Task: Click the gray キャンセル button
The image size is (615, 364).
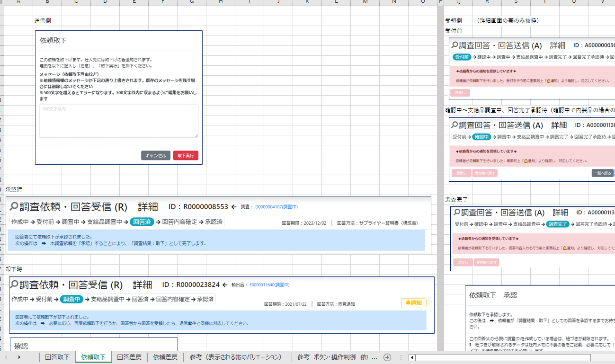Action: coord(155,156)
